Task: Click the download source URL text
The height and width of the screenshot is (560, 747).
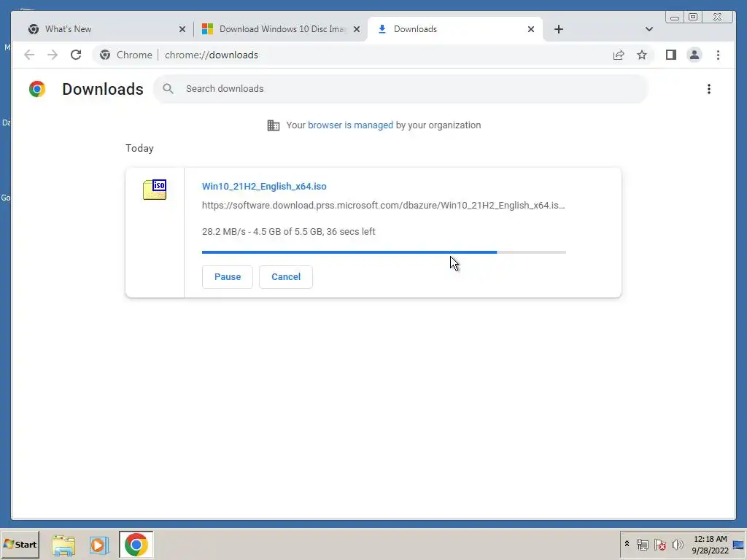Action: click(x=383, y=205)
